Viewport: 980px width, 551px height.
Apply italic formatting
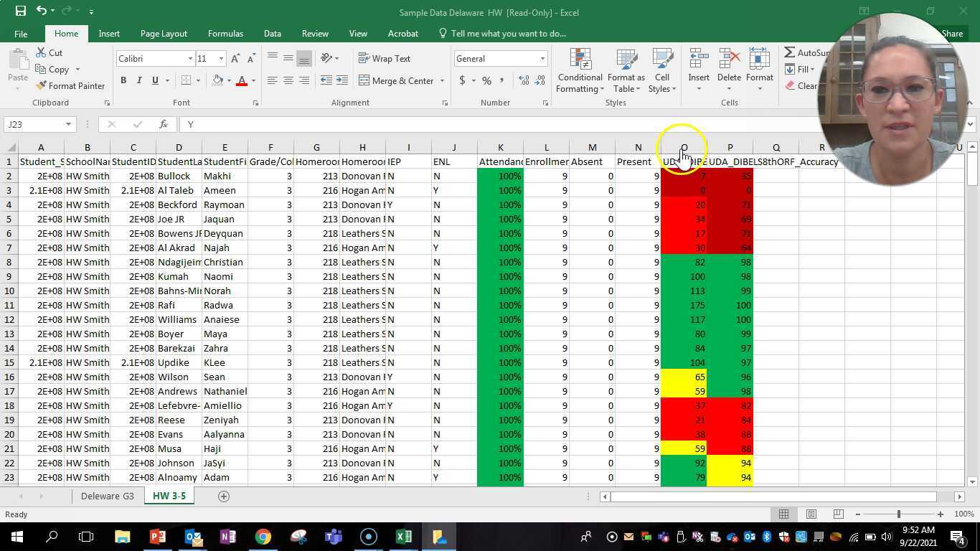138,80
